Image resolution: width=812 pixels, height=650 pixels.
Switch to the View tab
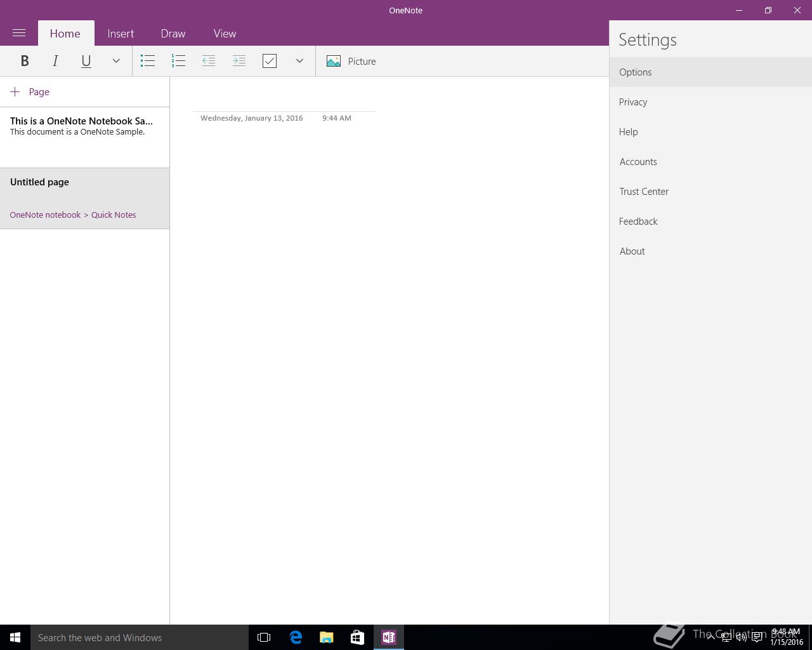coord(225,34)
